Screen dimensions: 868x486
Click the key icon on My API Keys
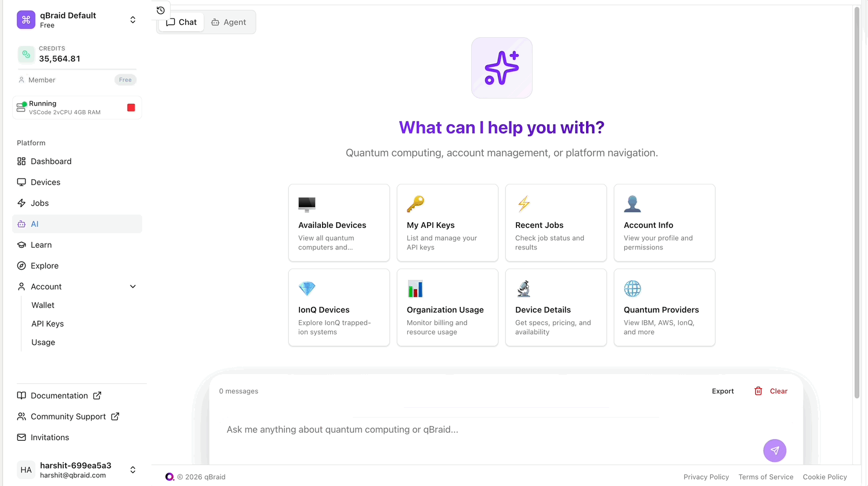[x=415, y=204]
